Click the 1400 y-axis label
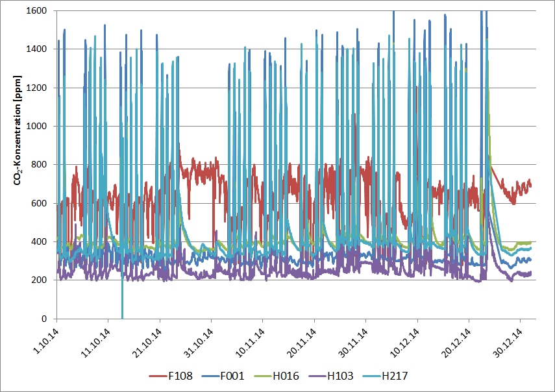The image size is (555, 392). pos(36,49)
